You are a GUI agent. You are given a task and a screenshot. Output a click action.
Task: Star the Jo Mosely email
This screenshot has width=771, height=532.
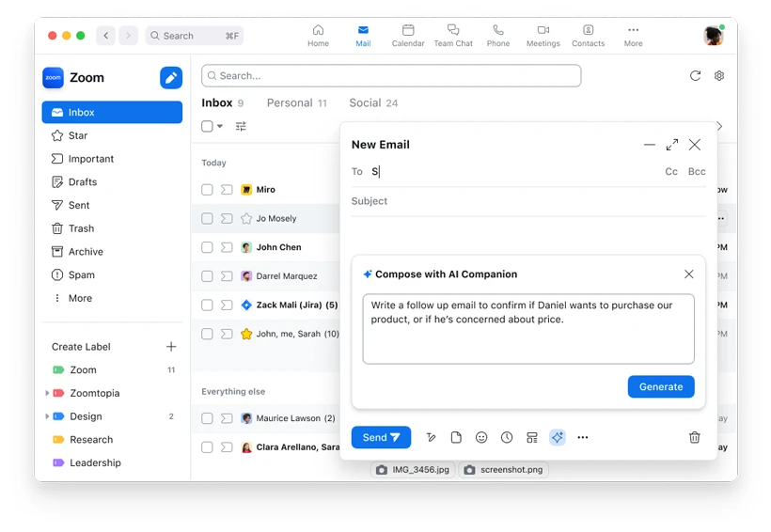click(x=246, y=218)
